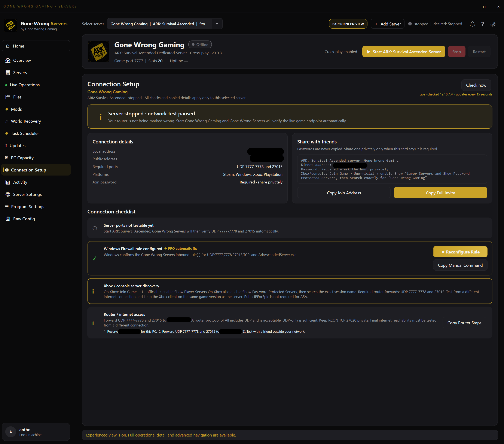Viewport: 504px width, 444px height.
Task: Click the Raw Config document icon
Action: click(8, 219)
